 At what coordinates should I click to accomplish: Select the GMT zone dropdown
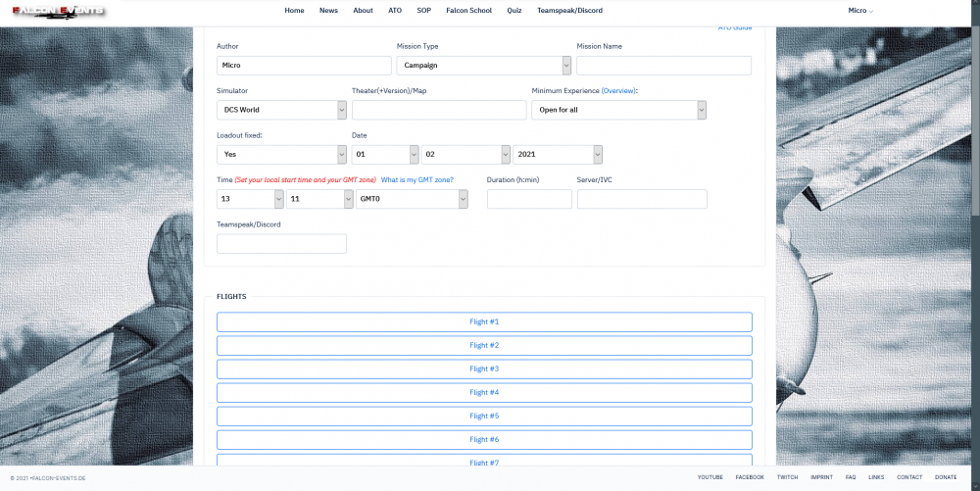click(x=411, y=199)
